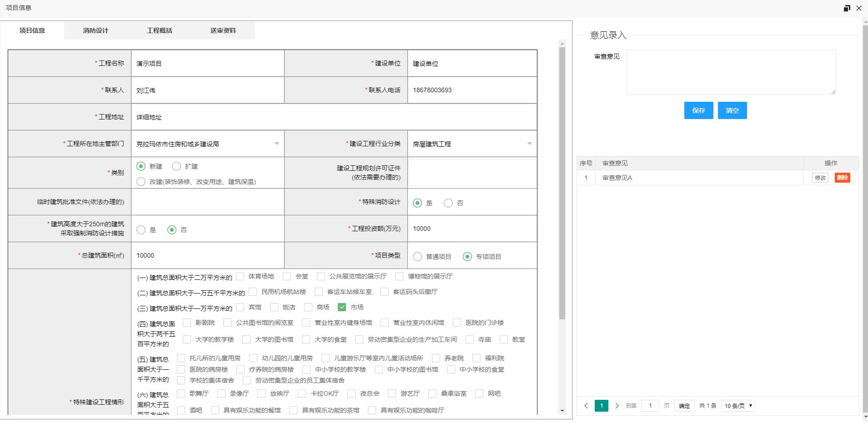Go to next page arrow in pagination
This screenshot has height=423, width=868.
pos(617,406)
